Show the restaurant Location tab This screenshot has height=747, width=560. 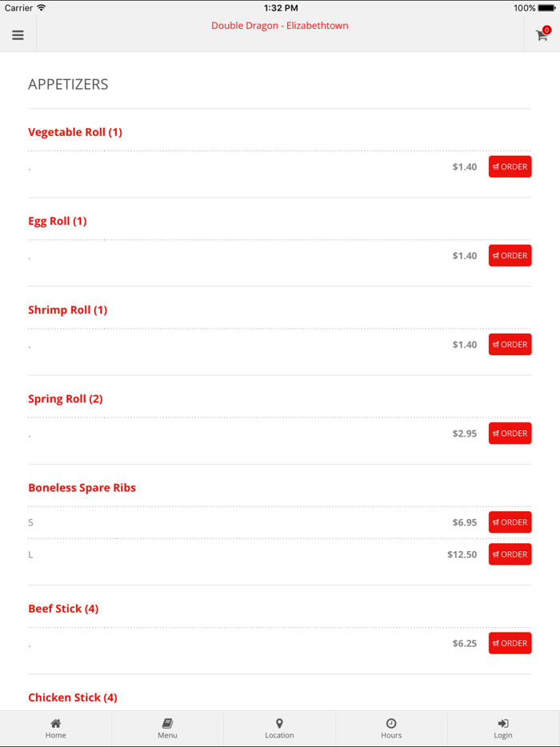279,728
